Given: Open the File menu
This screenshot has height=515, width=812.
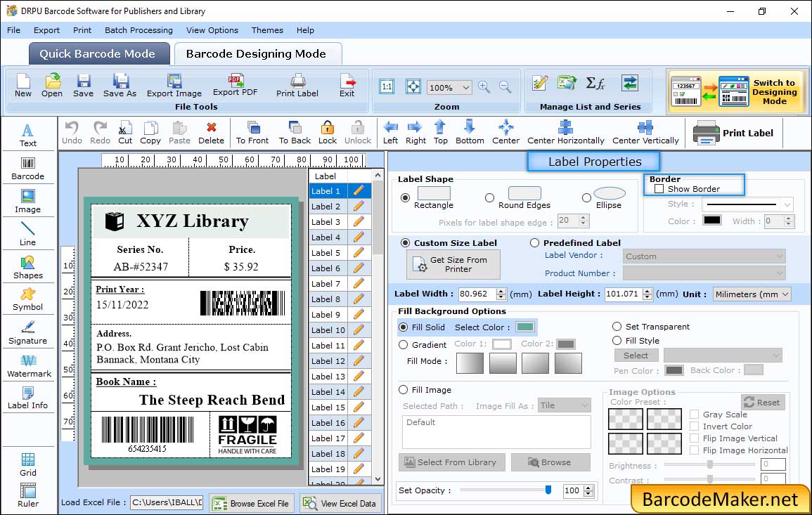Looking at the screenshot, I should [x=14, y=30].
